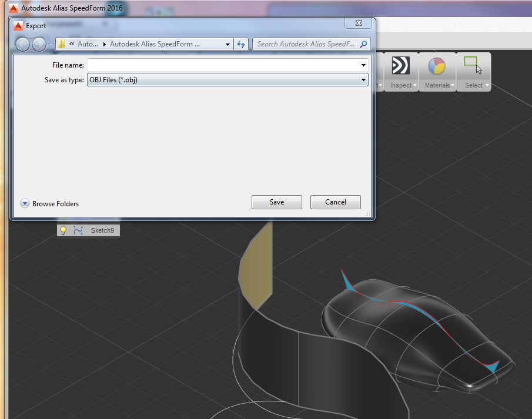Activate the Select tool icon
This screenshot has height=419, width=532.
click(x=473, y=65)
